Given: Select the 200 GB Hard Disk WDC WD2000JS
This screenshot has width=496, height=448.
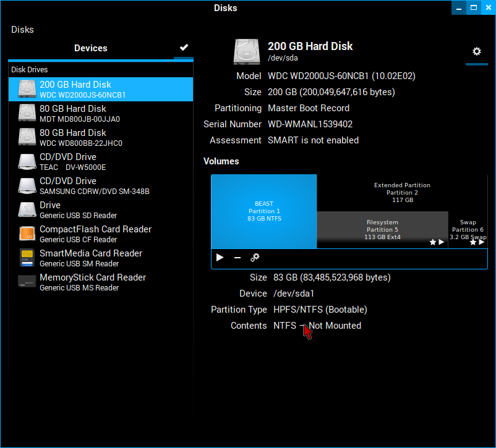Looking at the screenshot, I should pyautogui.click(x=101, y=90).
